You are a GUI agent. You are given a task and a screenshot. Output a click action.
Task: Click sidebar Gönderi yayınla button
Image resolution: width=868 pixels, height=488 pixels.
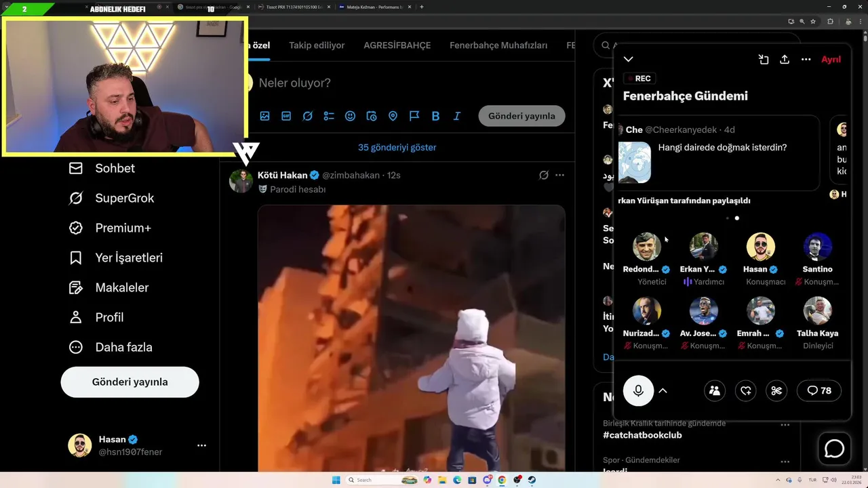(x=130, y=382)
